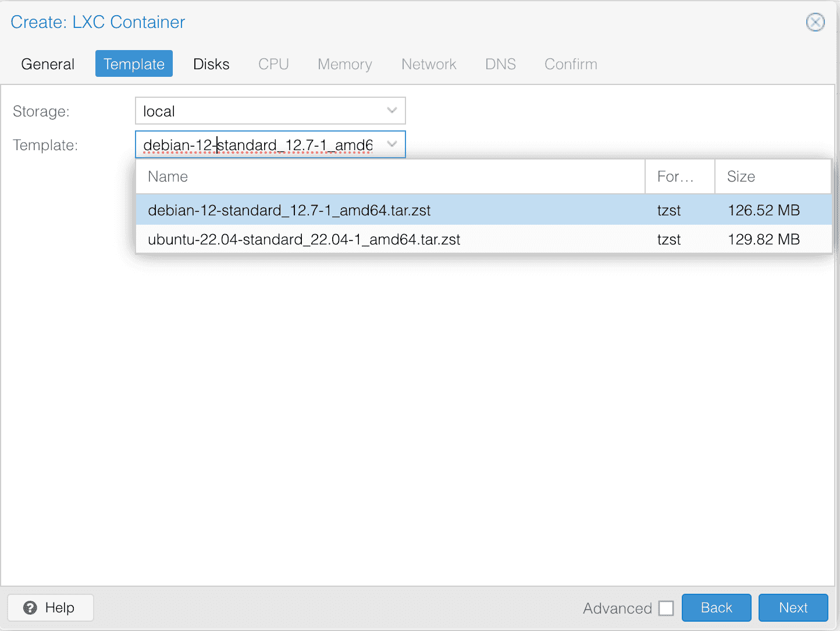Click inside the Template text field
This screenshot has width=840, height=631.
pos(259,144)
